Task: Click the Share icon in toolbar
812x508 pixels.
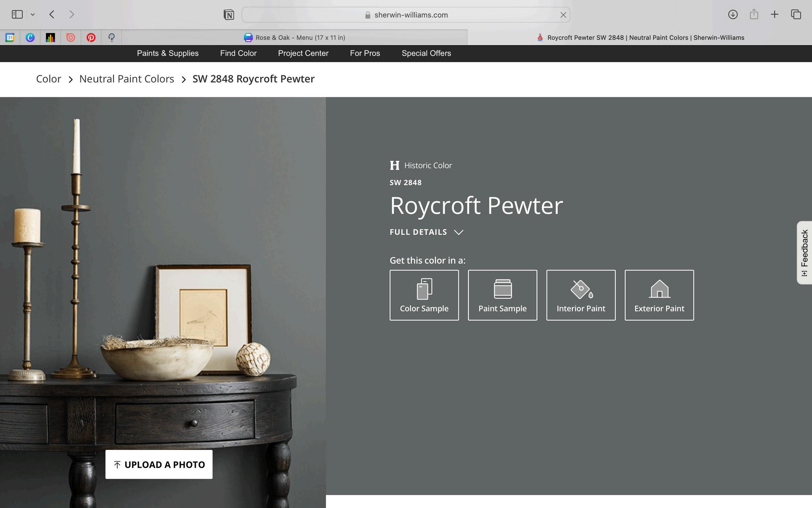Action: point(754,15)
